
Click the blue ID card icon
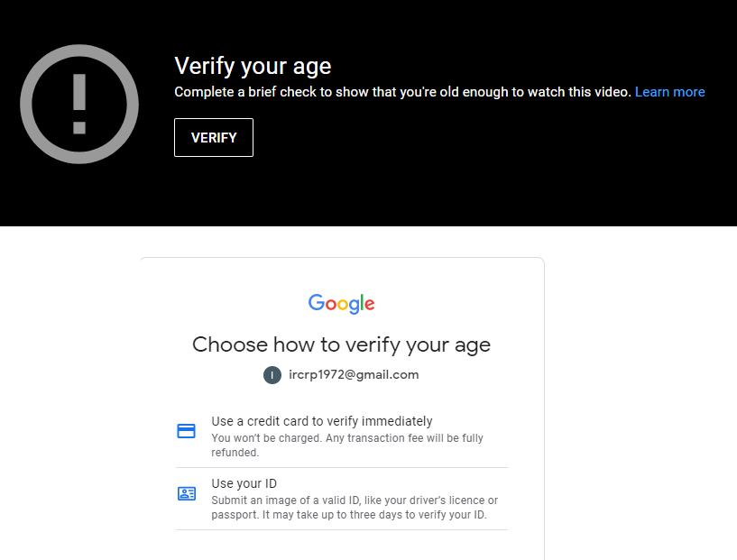click(187, 493)
